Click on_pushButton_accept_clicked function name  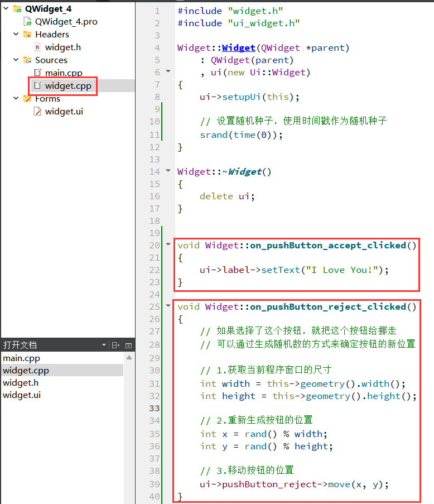pos(328,245)
